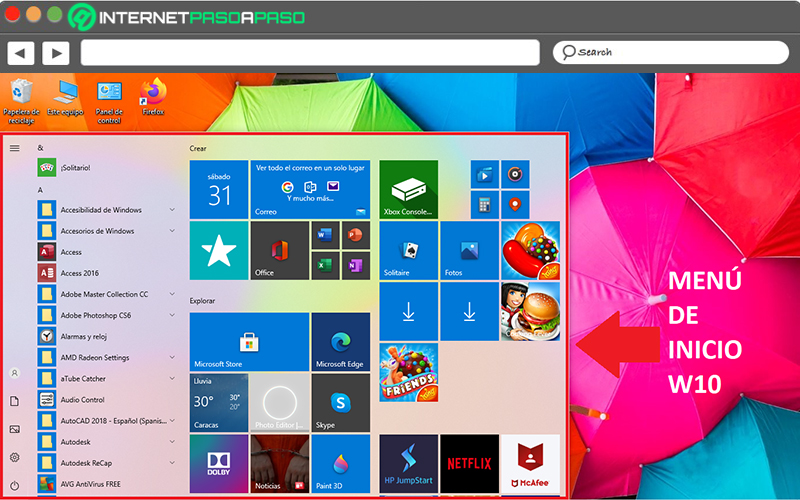Image resolution: width=800 pixels, height=500 pixels.
Task: Launch OneNote from the small tile
Action: [356, 265]
